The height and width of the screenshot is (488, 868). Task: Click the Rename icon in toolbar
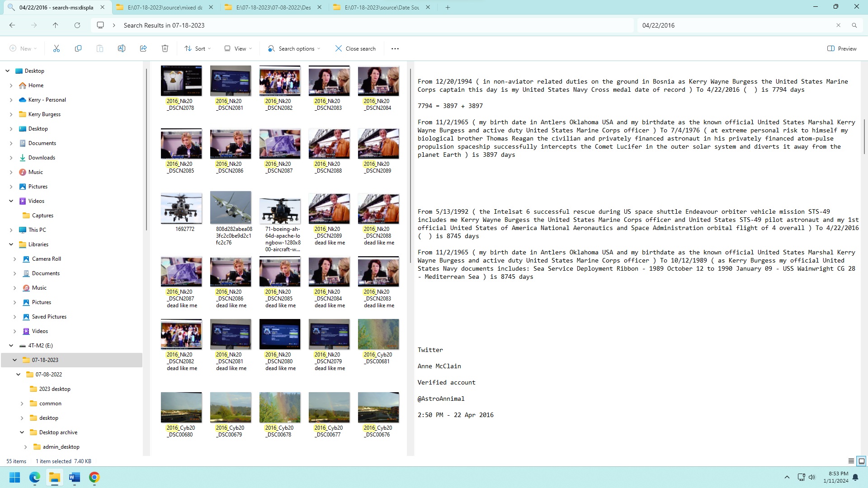[122, 49]
